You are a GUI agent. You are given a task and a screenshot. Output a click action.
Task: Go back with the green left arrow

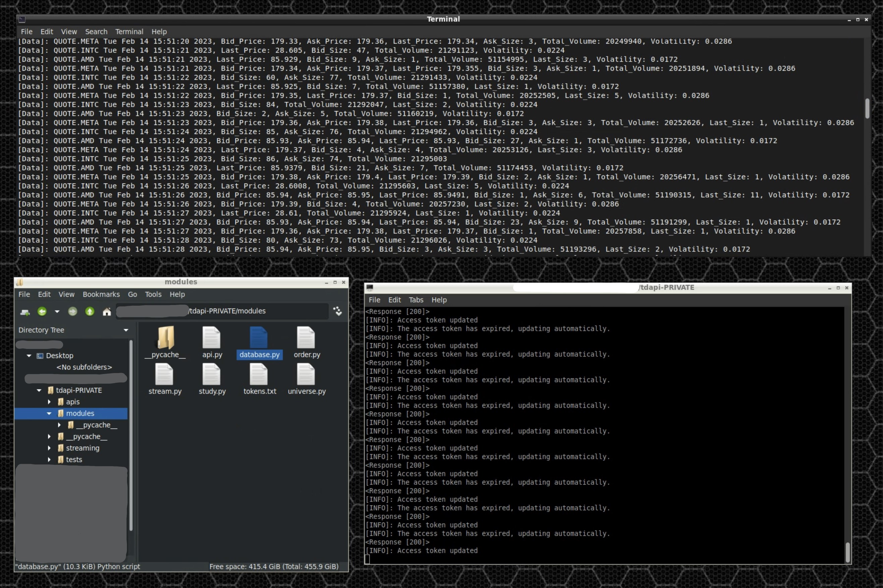[42, 311]
